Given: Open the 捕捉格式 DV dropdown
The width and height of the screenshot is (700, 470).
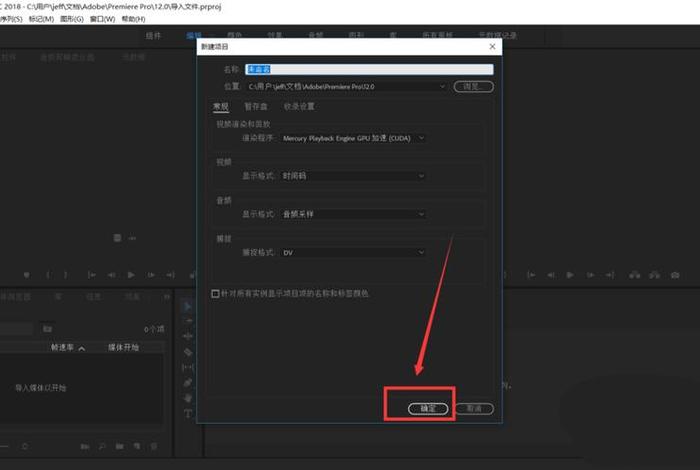Looking at the screenshot, I should point(354,252).
